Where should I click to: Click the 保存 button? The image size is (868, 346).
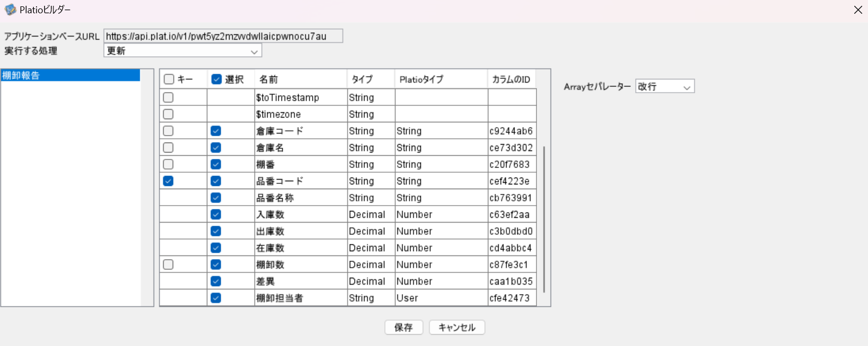click(x=404, y=327)
